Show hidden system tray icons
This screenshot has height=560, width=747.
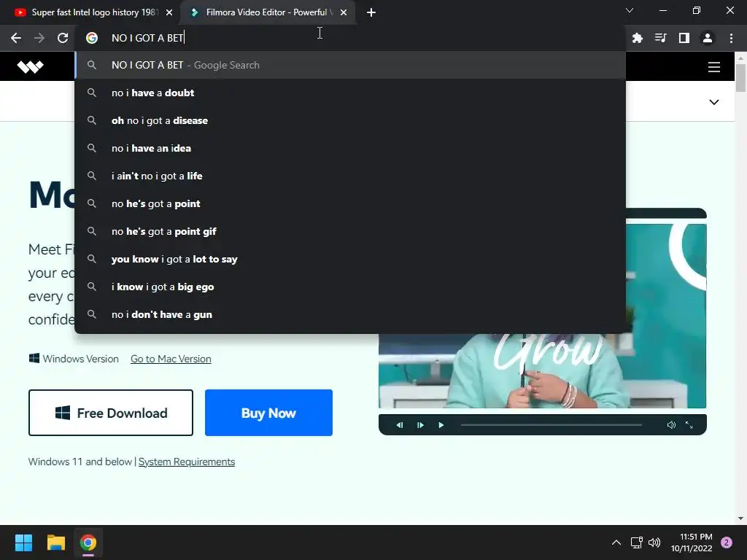click(616, 542)
